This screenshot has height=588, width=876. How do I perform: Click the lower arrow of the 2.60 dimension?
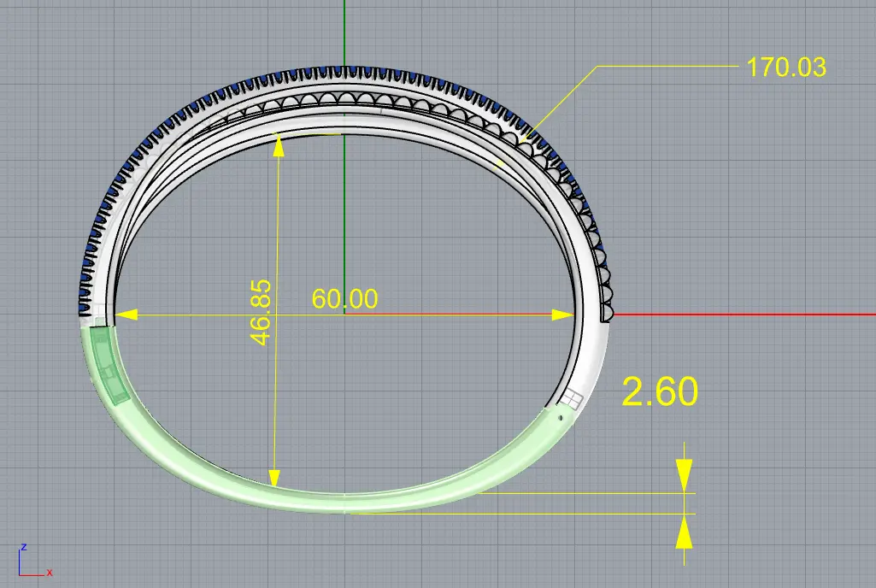coord(683,534)
